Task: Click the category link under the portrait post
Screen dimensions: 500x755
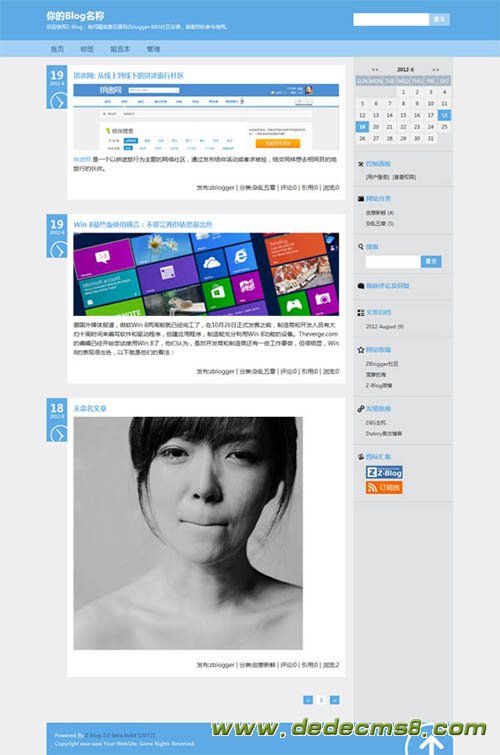Action: click(x=263, y=665)
